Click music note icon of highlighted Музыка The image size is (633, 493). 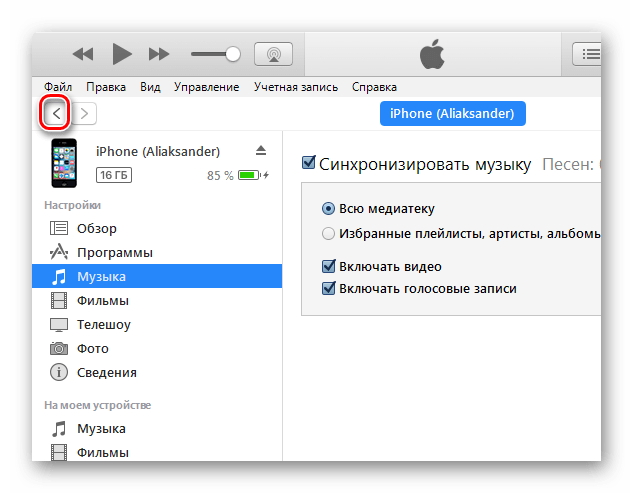coord(59,277)
